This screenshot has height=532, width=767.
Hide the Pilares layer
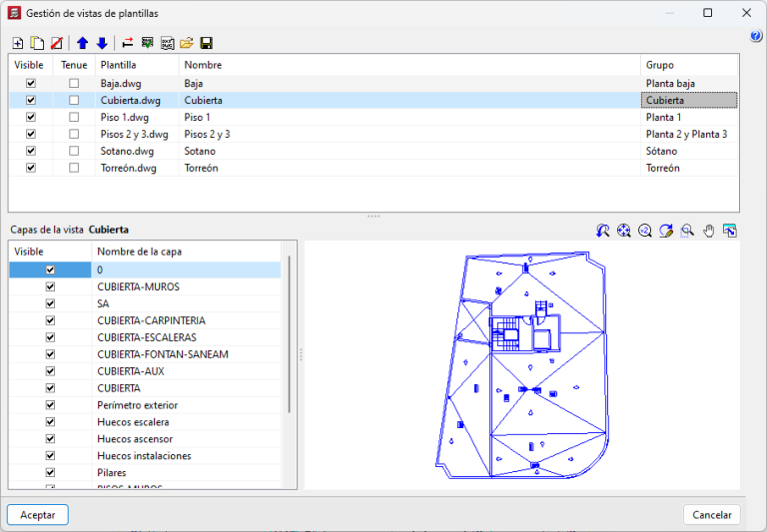(x=50, y=472)
